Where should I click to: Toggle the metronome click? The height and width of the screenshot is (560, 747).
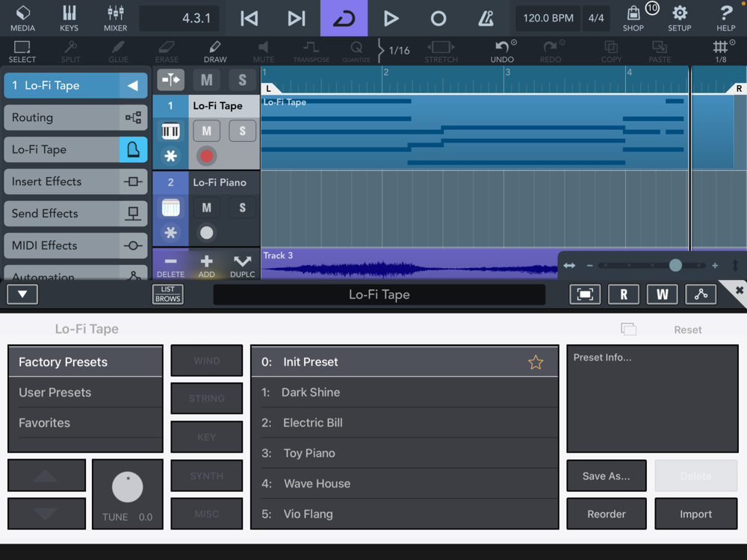tap(486, 18)
